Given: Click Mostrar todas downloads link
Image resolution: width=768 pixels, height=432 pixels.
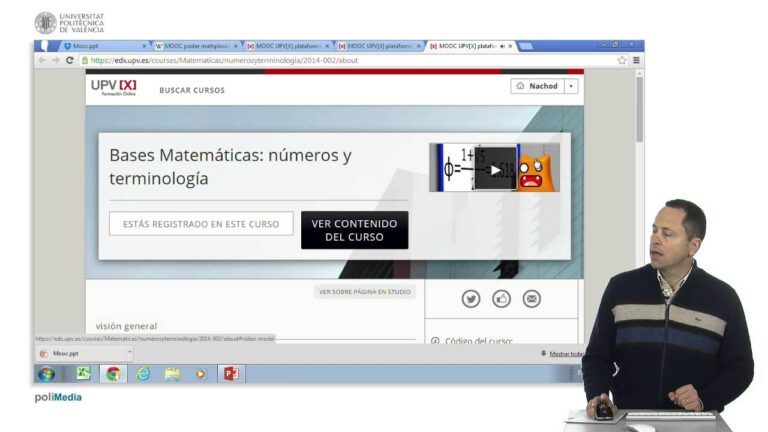Looking at the screenshot, I should click(x=567, y=354).
